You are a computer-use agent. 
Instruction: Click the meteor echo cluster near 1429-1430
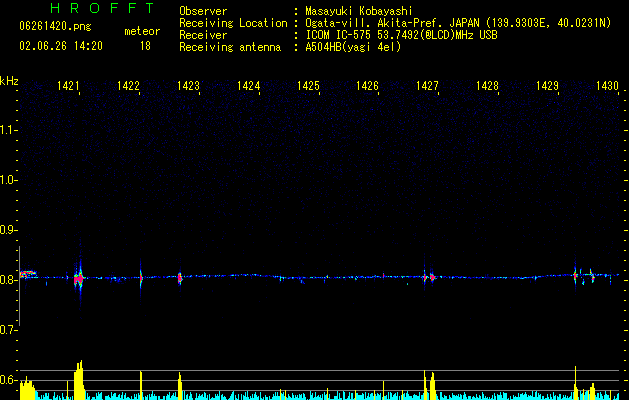point(584,276)
